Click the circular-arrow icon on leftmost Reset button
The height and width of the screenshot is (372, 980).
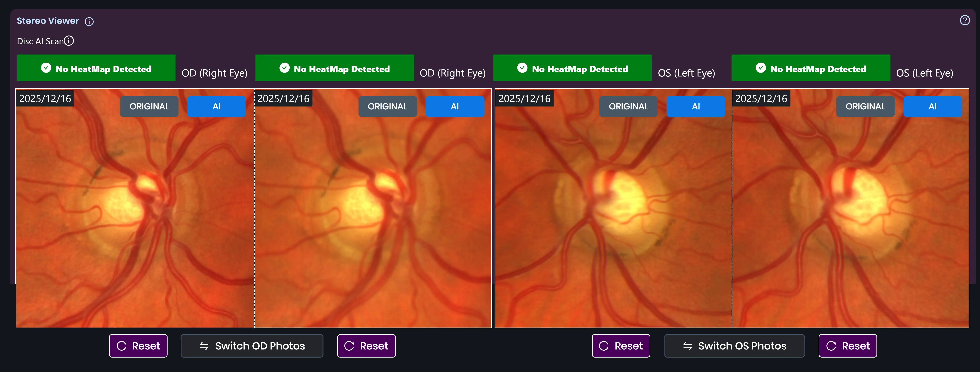click(122, 346)
